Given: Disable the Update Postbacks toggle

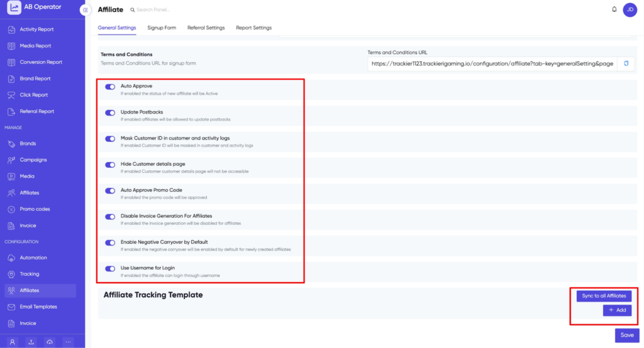Looking at the screenshot, I should [110, 113].
